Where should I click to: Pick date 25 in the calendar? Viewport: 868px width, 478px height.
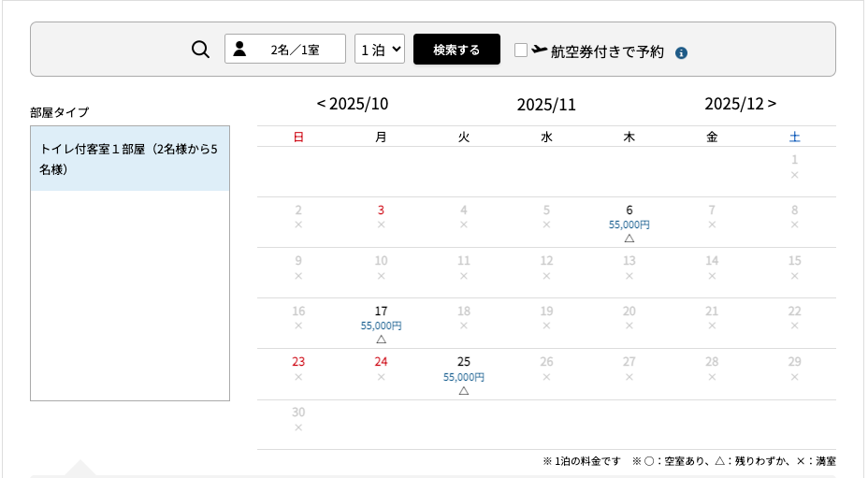coord(464,361)
